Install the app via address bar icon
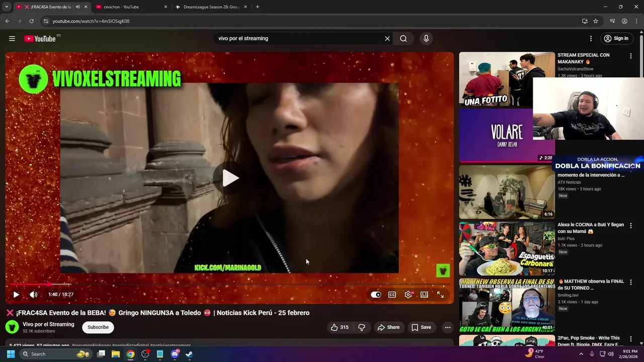Screen dimensions: 644x362 [585, 21]
